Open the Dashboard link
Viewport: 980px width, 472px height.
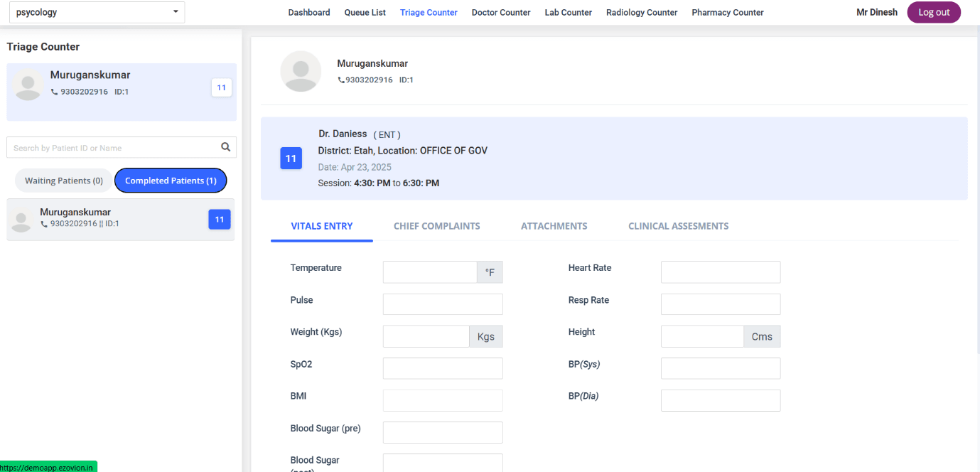[308, 12]
